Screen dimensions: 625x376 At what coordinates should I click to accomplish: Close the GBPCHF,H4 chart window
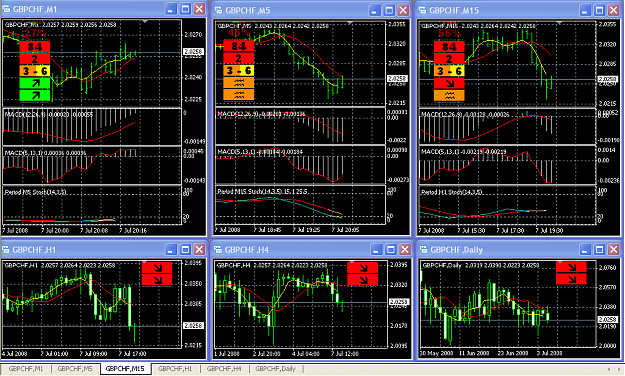[405, 250]
